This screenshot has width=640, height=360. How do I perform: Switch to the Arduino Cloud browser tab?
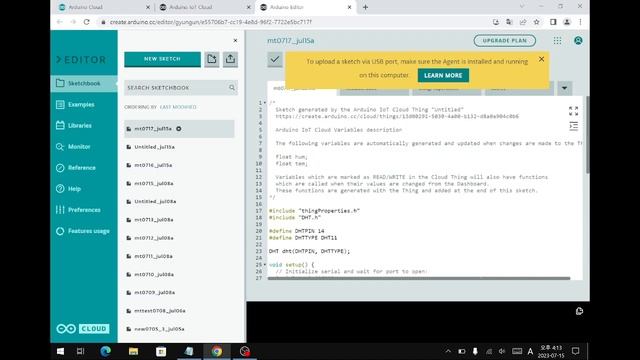[x=104, y=7]
